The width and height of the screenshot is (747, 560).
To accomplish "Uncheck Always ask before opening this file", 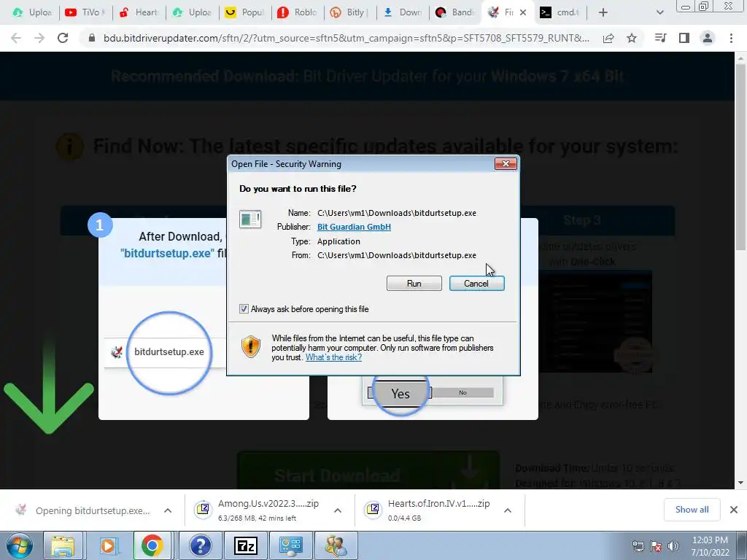I will 244,309.
